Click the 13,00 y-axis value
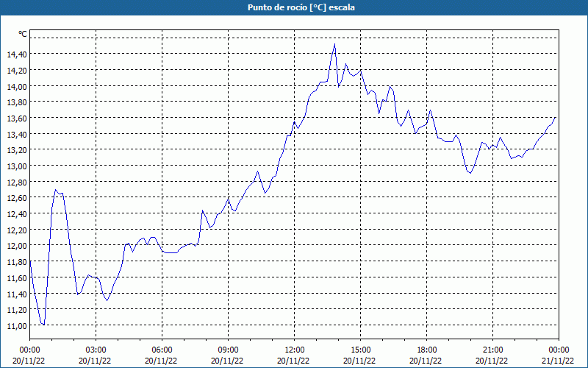Screen dimensions: 588x368 pos(17,166)
